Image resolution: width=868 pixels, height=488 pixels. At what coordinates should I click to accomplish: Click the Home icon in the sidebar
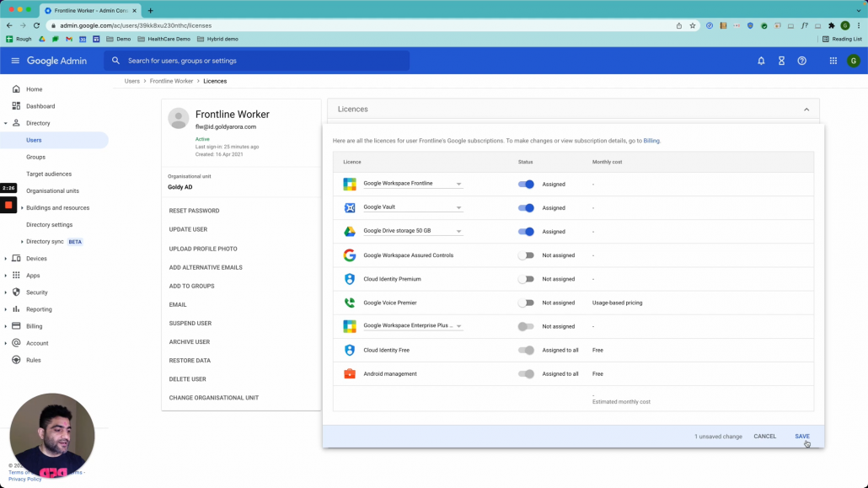click(16, 89)
